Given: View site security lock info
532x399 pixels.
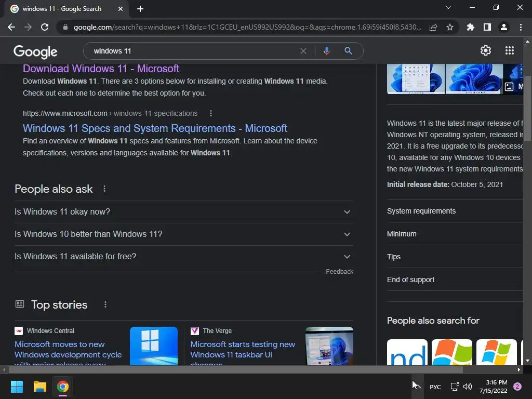Looking at the screenshot, I should click(x=65, y=27).
